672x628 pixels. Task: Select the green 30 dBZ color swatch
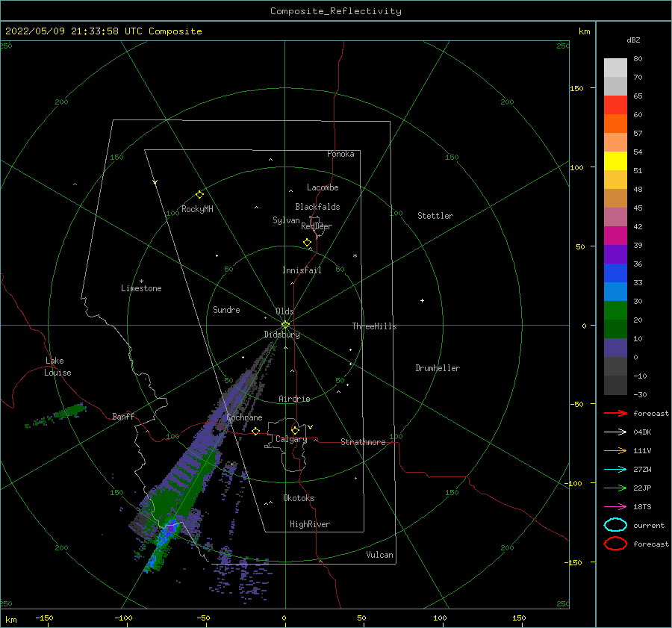click(x=615, y=311)
